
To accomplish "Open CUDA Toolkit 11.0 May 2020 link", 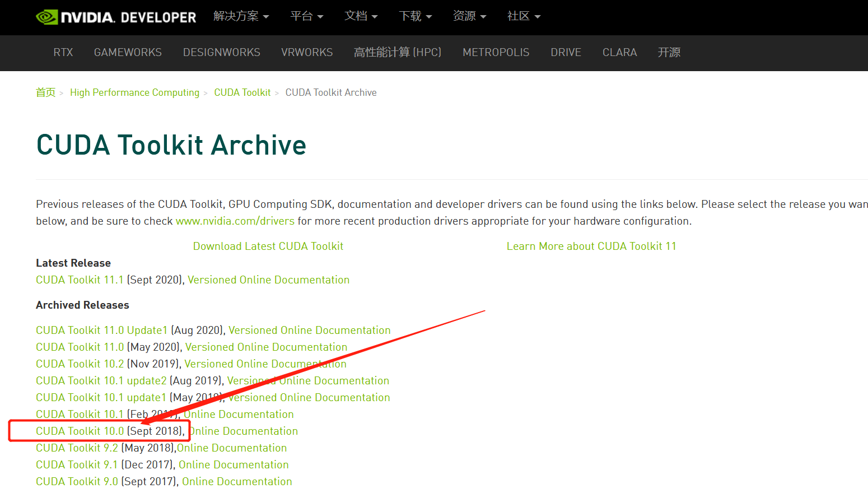I will tap(80, 347).
